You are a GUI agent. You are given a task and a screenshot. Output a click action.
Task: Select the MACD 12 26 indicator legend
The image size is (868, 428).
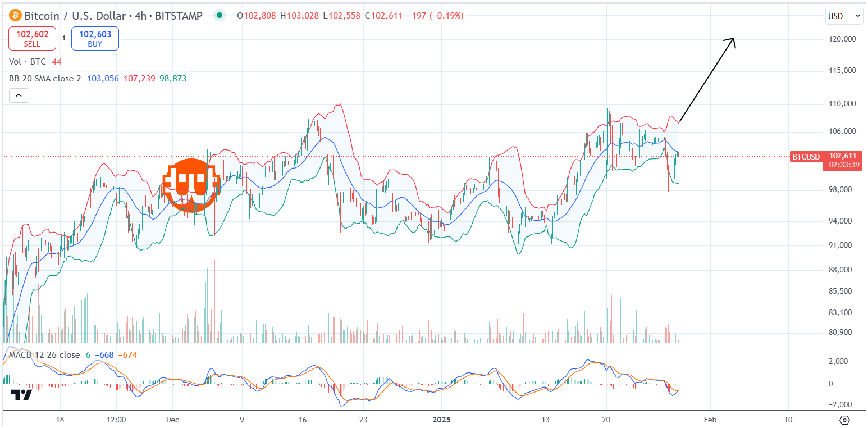[x=44, y=355]
